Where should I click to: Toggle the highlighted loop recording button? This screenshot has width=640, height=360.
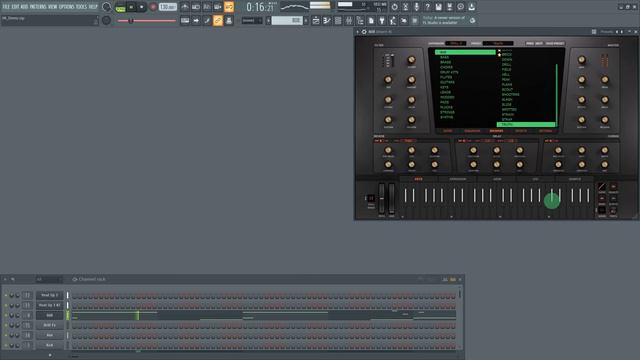(229, 7)
